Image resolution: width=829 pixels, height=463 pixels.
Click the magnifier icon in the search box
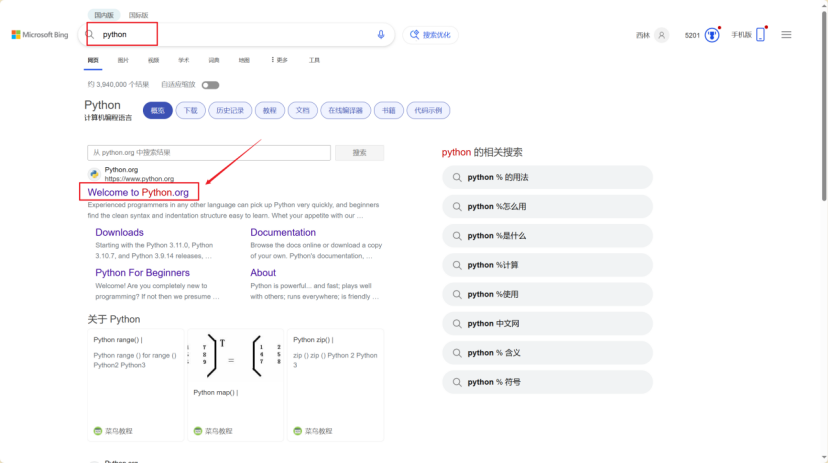coord(90,34)
